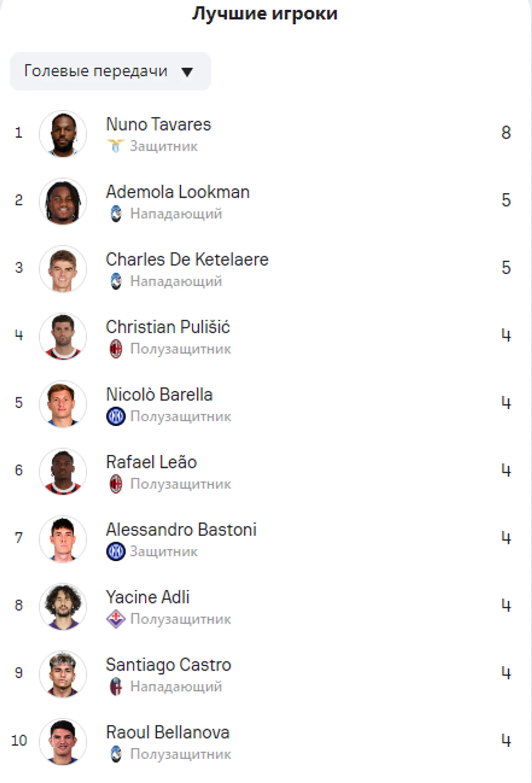Click Nuno Tavares assists count 8
532x783 pixels.
506,133
